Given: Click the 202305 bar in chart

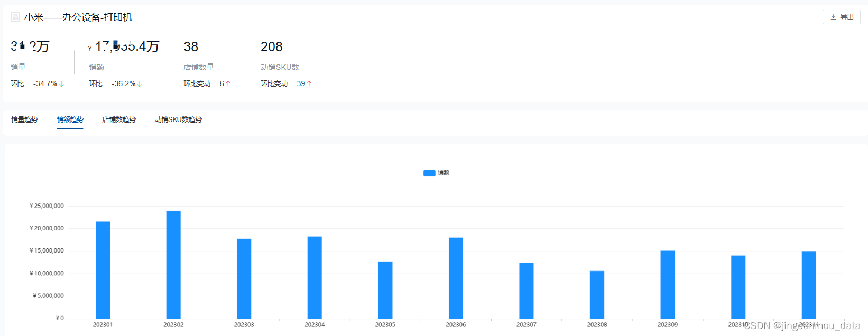Looking at the screenshot, I should point(385,290).
